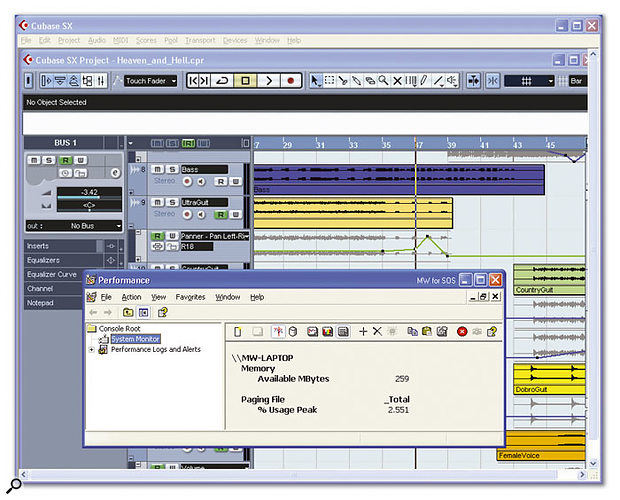This screenshot has width=620, height=500.
Task: Click New Counter Set icon in System Monitor
Action: click(x=238, y=332)
